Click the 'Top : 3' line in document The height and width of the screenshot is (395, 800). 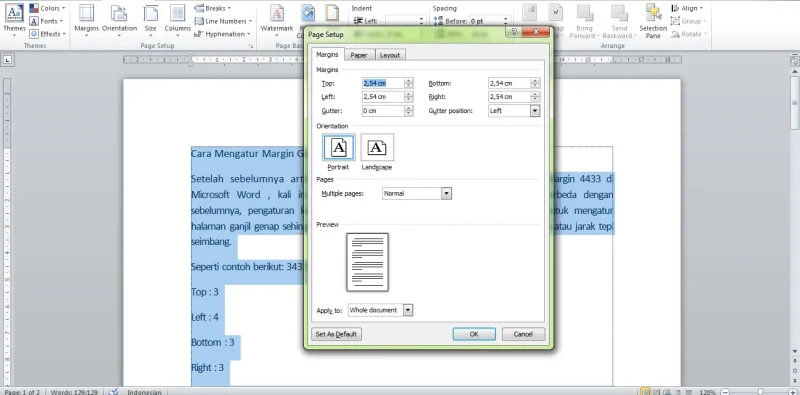click(x=205, y=292)
